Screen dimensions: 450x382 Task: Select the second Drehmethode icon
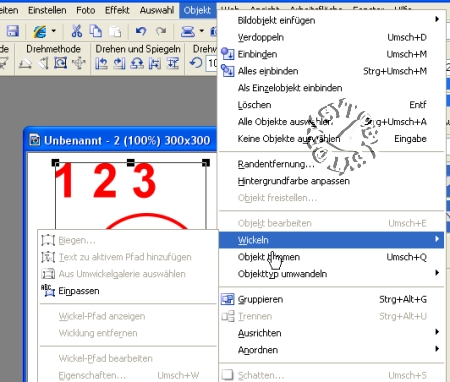[43, 63]
